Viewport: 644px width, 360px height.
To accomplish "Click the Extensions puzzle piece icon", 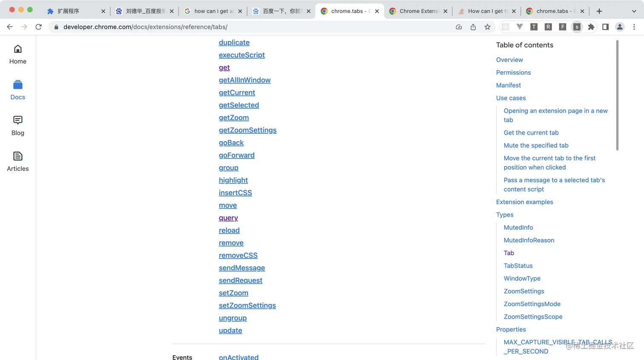I will (x=591, y=26).
